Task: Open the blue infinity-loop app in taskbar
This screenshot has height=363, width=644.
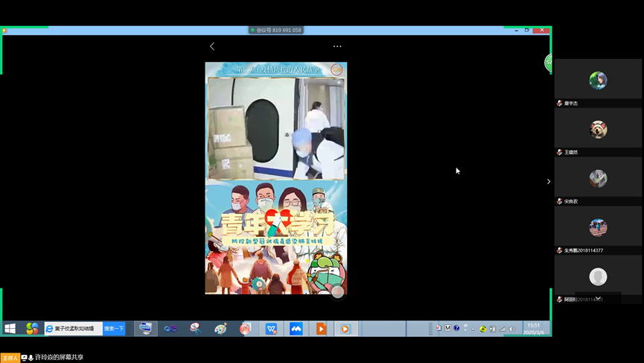Action: (170, 329)
